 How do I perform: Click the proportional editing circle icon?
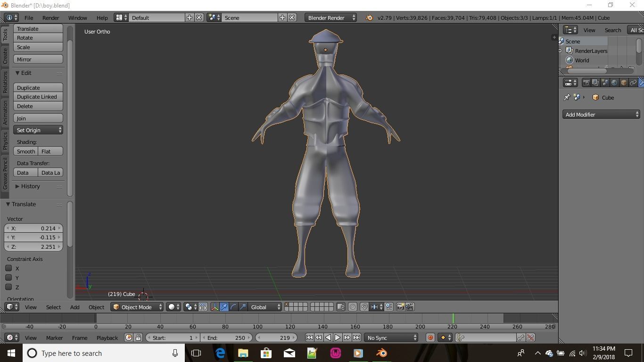pos(353,307)
